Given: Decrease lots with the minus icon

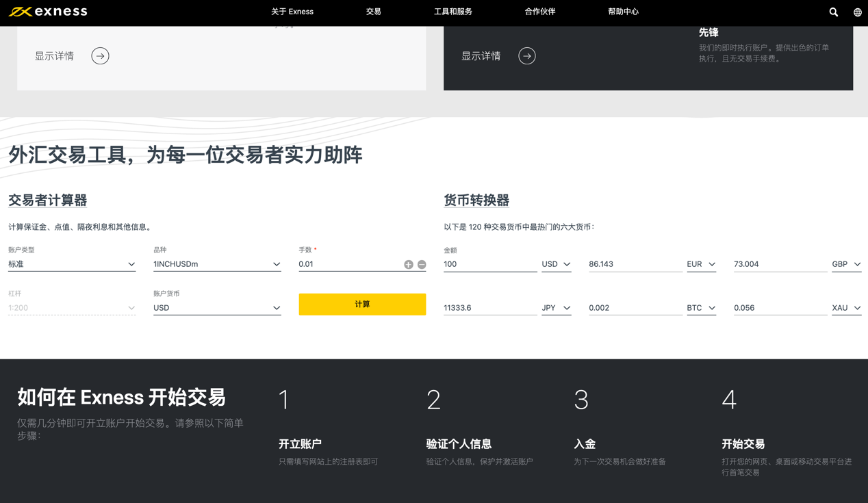Looking at the screenshot, I should click(422, 264).
